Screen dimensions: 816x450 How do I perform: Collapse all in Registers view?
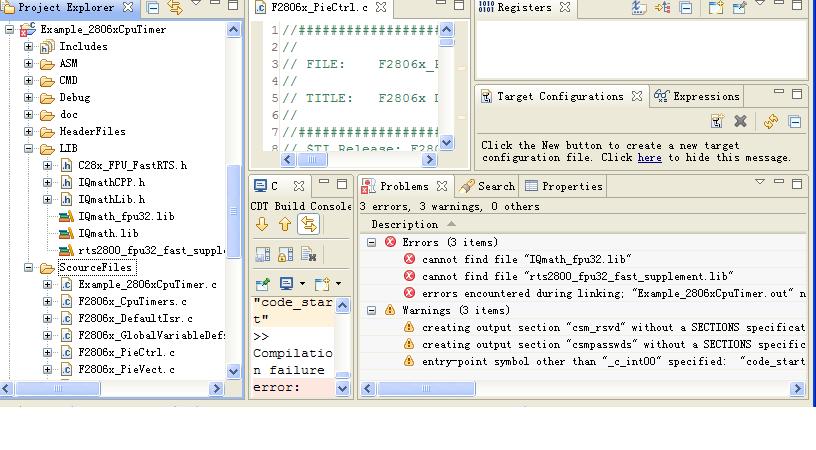[x=686, y=7]
